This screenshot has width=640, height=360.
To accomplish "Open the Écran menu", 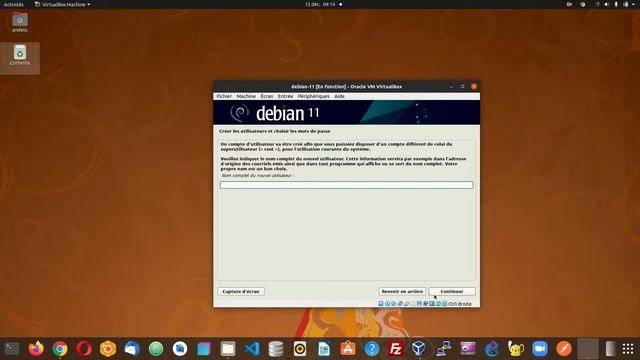I will coord(267,96).
